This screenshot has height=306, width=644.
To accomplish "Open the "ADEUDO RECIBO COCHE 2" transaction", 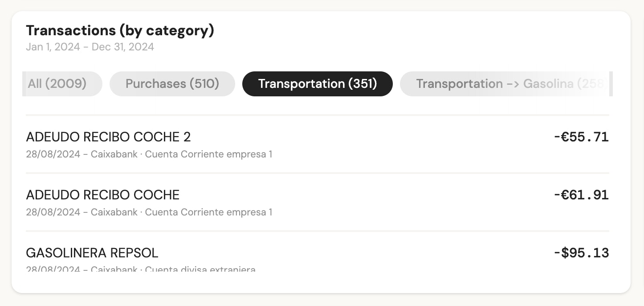I will [x=108, y=137].
